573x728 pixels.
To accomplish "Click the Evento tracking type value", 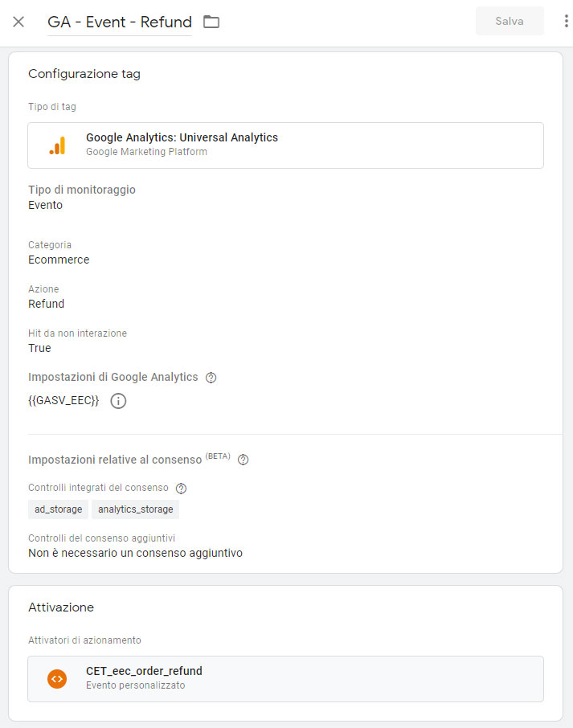I will coord(46,205).
